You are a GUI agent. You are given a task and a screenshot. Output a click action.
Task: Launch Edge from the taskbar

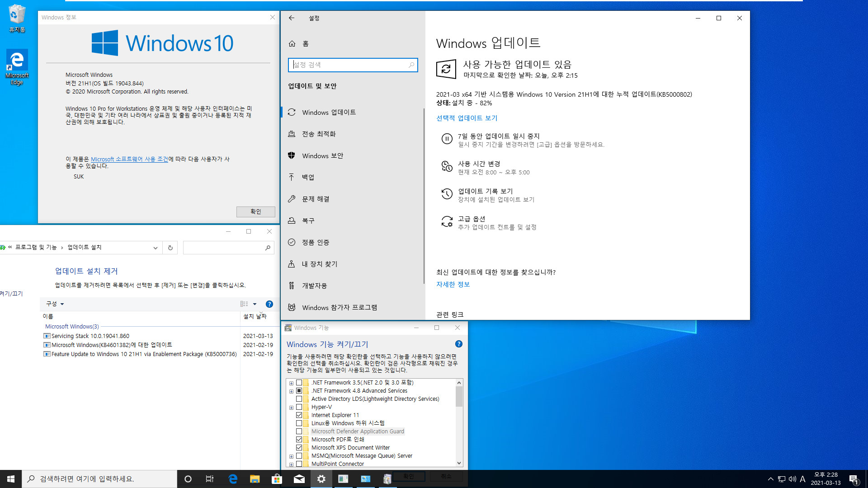233,479
